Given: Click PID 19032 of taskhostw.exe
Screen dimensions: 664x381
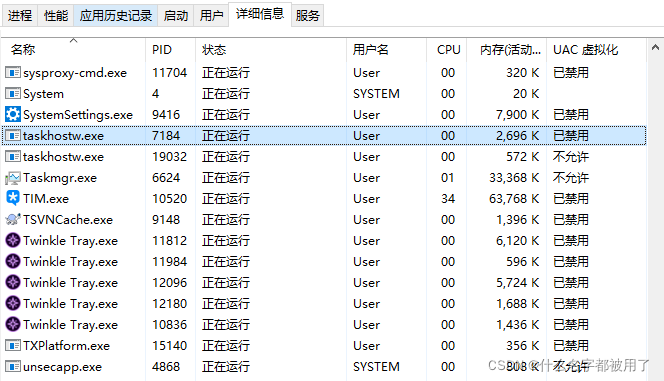Looking at the screenshot, I should (169, 157).
